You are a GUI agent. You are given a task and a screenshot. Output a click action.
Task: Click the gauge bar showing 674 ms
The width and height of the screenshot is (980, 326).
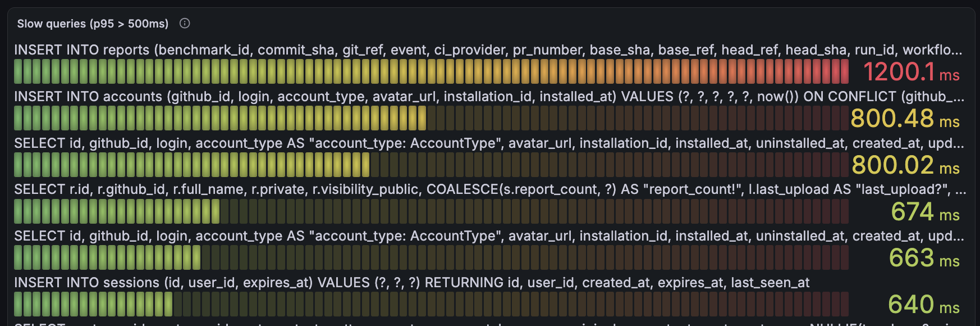pos(431,211)
